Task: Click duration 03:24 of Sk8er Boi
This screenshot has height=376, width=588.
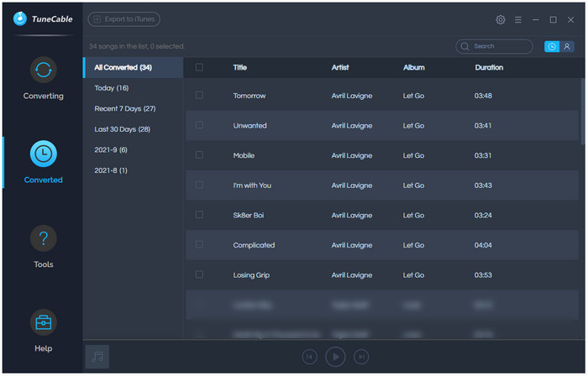Action: click(x=483, y=216)
